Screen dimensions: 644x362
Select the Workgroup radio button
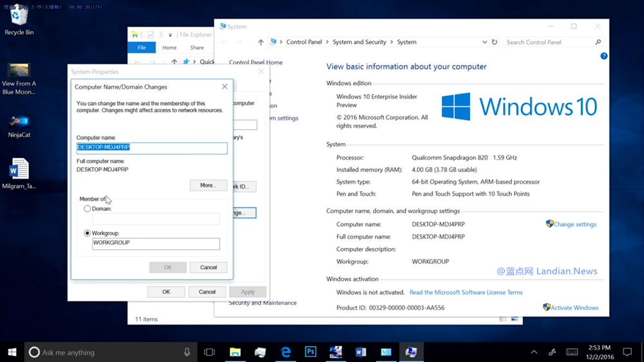pyautogui.click(x=88, y=233)
